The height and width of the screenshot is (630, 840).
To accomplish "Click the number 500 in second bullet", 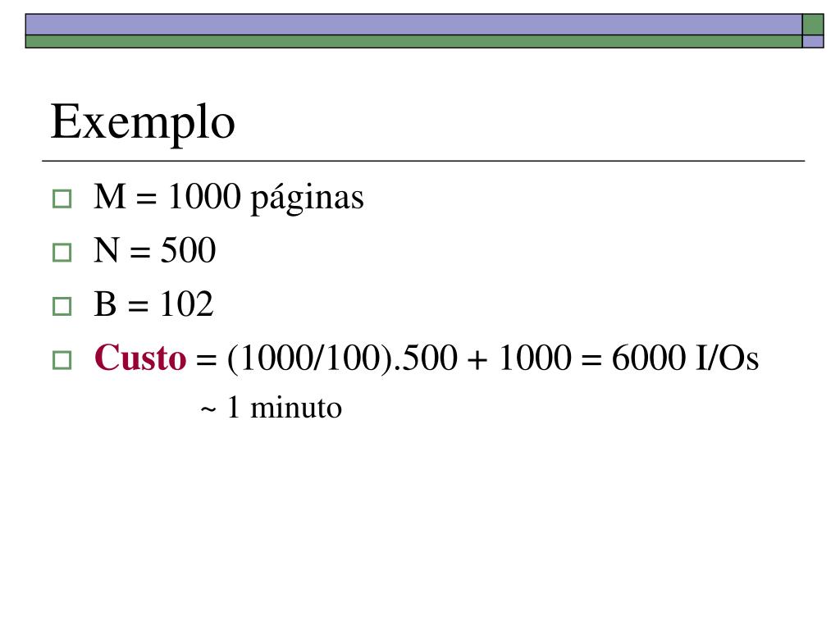I will coord(188,250).
